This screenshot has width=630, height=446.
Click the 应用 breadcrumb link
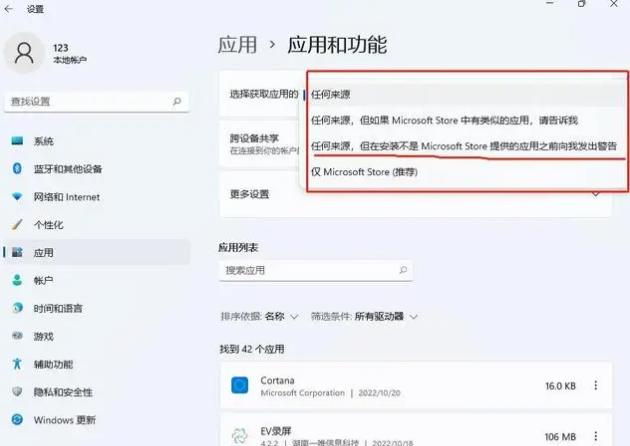(x=238, y=45)
